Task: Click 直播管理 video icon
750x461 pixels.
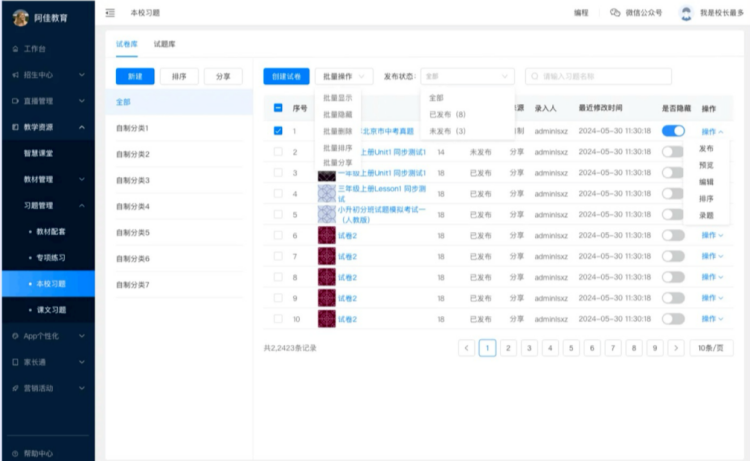Action: (15, 101)
